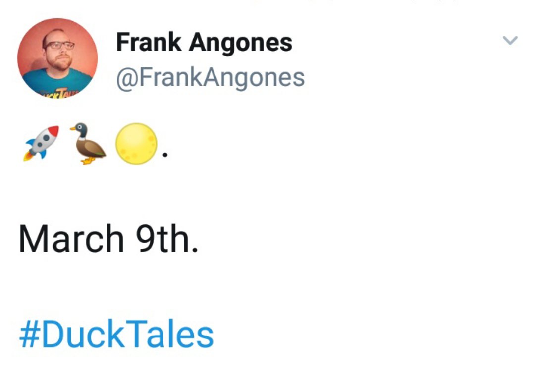This screenshot has height=392, width=535.
Task: Click the rocket emoji's exhaust flame
Action: (x=28, y=155)
